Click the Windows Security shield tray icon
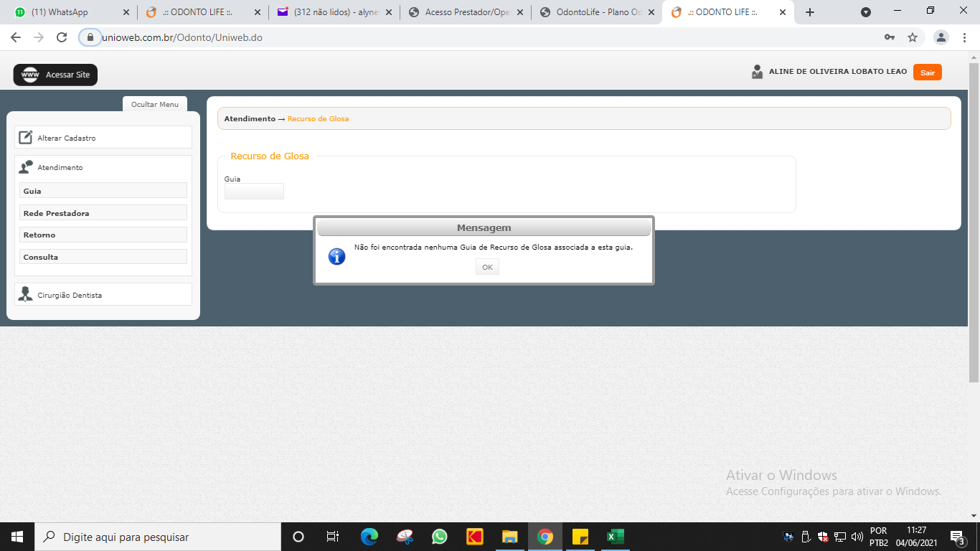This screenshot has height=551, width=980. (823, 537)
